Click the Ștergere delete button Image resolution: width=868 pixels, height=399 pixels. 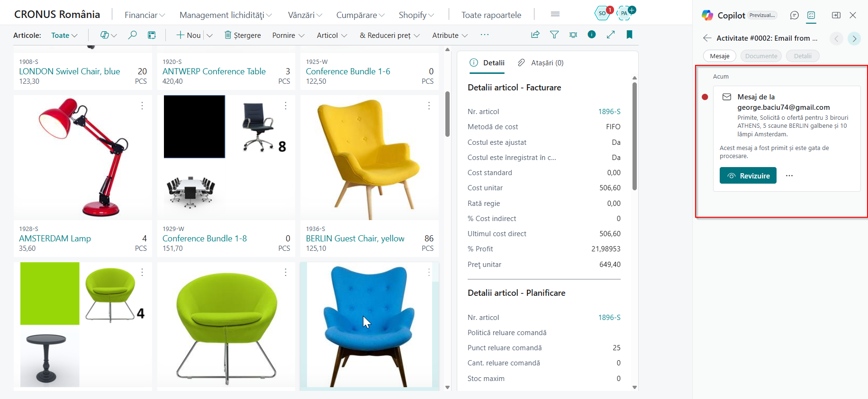243,35
